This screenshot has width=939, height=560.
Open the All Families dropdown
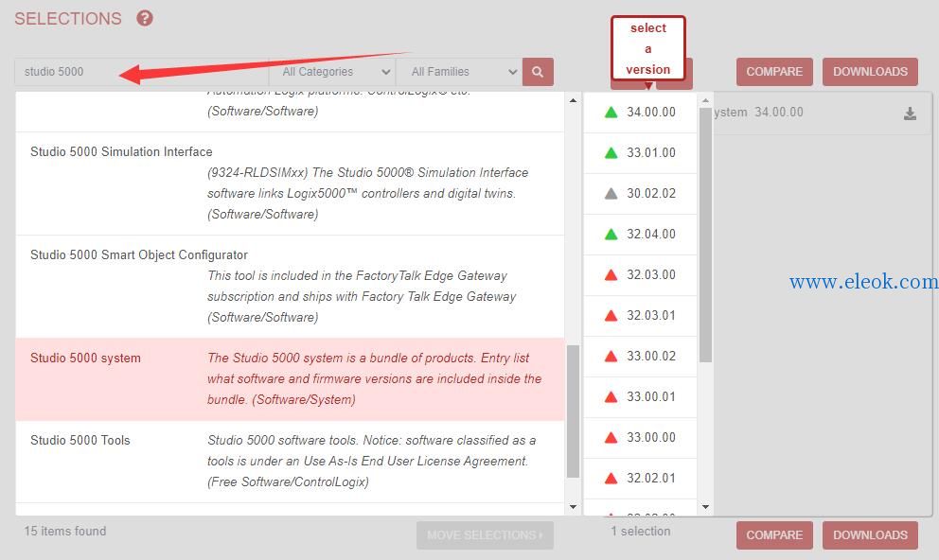point(459,72)
